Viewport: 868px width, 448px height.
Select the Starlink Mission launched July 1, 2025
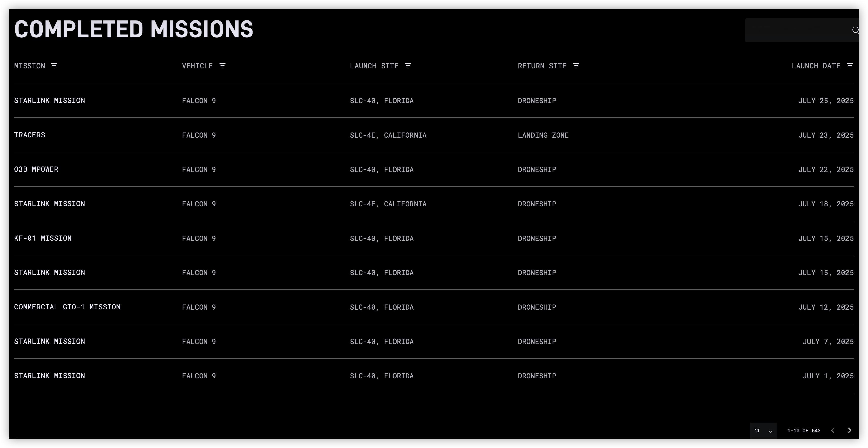(434, 376)
